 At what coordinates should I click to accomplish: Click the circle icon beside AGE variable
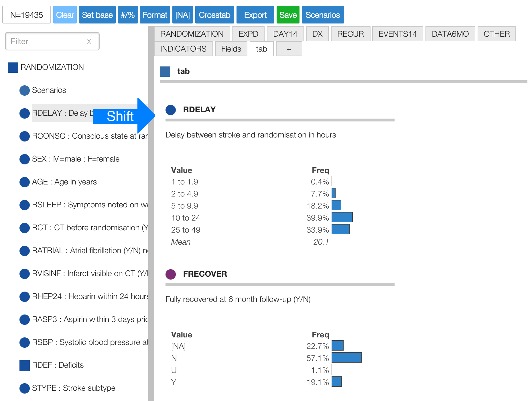click(25, 182)
